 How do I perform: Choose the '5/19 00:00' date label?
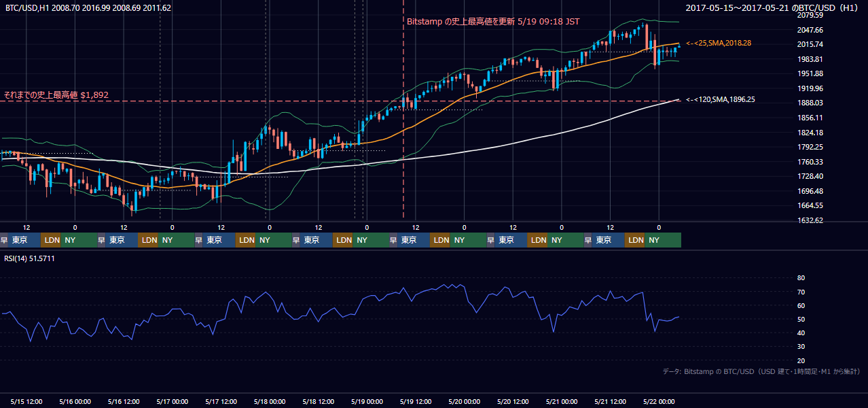tap(367, 402)
